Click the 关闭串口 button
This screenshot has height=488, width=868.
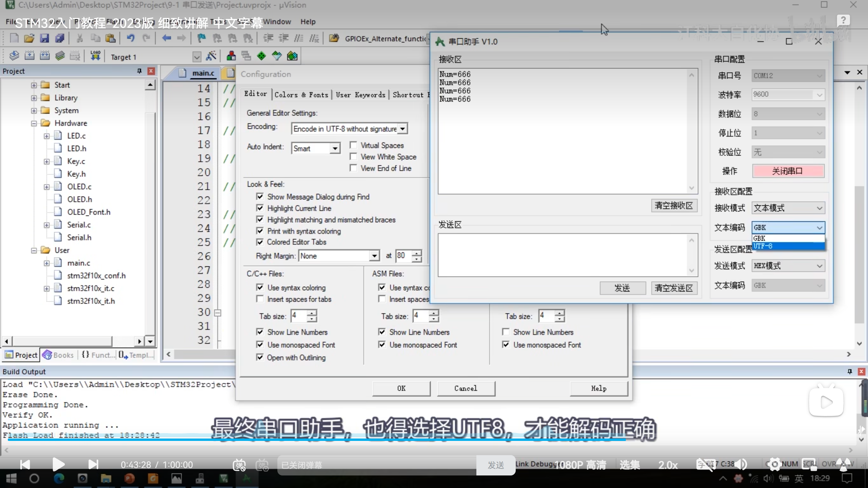(788, 171)
